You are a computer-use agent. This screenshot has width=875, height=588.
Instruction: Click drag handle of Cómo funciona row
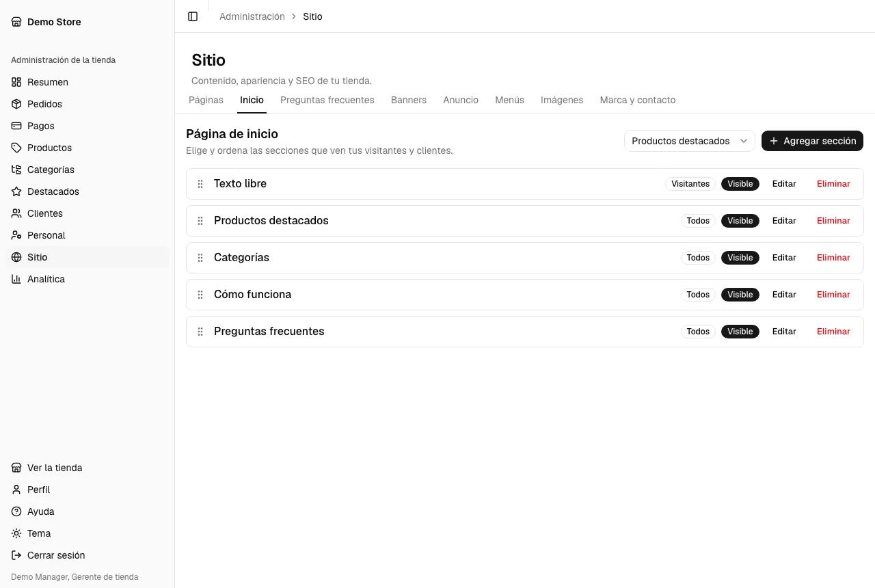(200, 295)
